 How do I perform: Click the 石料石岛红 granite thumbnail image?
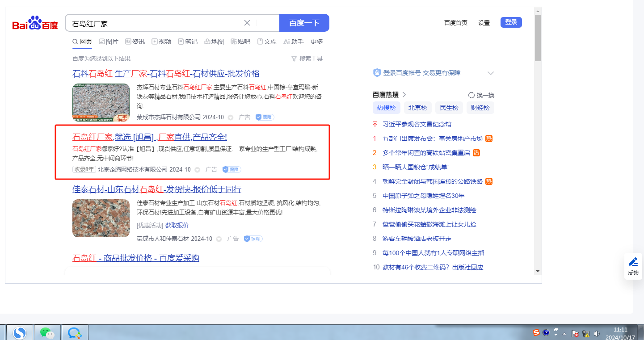click(x=101, y=102)
